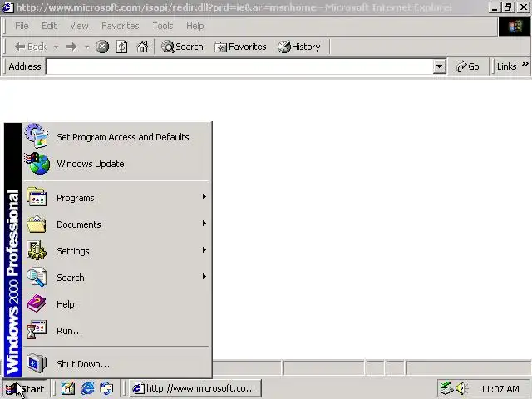Open the Run dialog entry
This screenshot has width=532, height=399.
point(116,331)
